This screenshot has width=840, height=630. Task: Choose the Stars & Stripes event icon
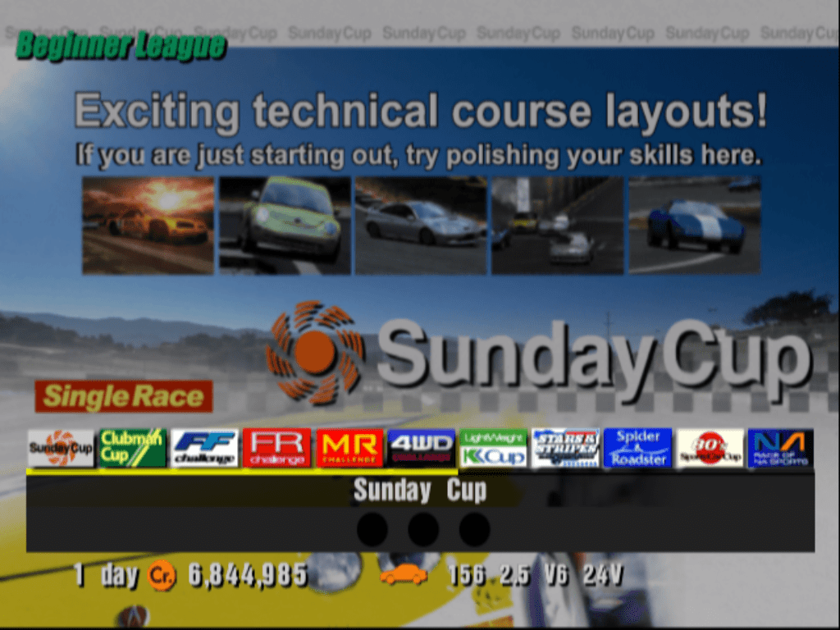click(x=566, y=448)
